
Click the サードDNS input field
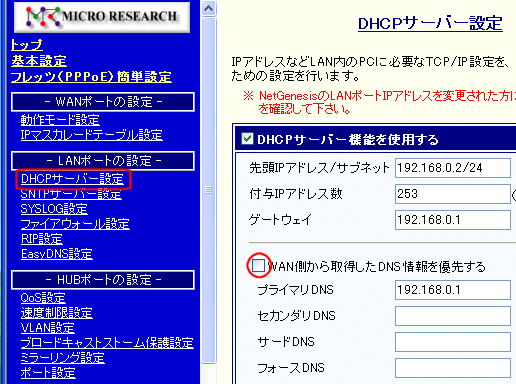pos(453,342)
